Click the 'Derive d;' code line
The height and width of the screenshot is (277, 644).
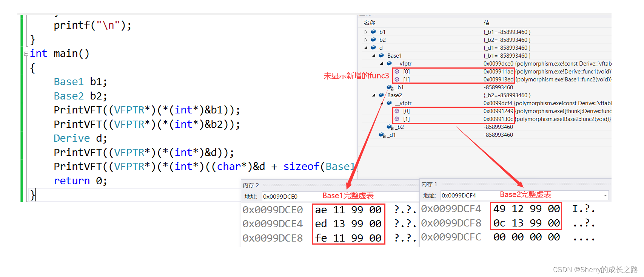click(80, 138)
